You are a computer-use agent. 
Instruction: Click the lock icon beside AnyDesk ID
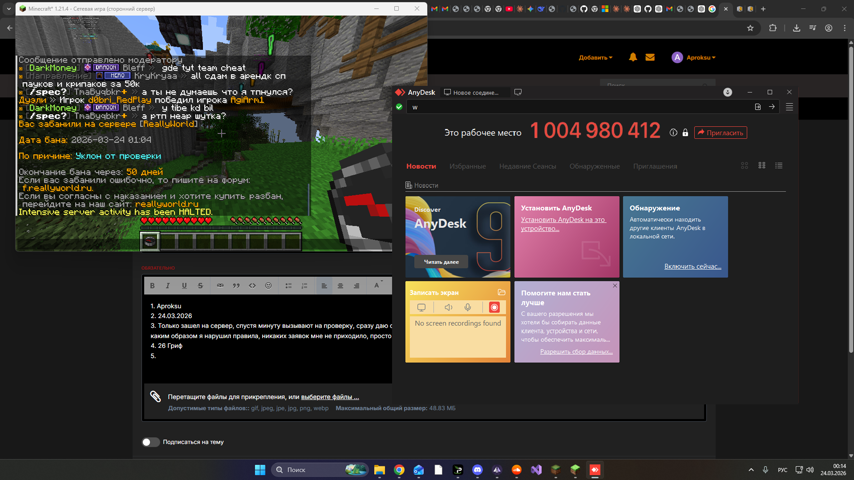[x=685, y=132]
